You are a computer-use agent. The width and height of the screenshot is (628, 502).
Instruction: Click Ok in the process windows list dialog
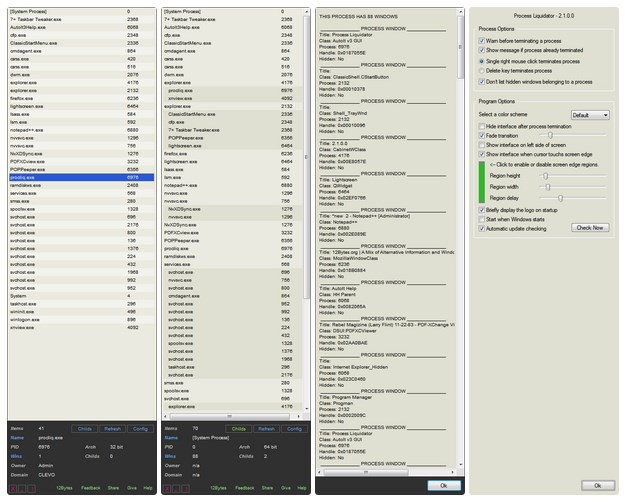pos(444,486)
